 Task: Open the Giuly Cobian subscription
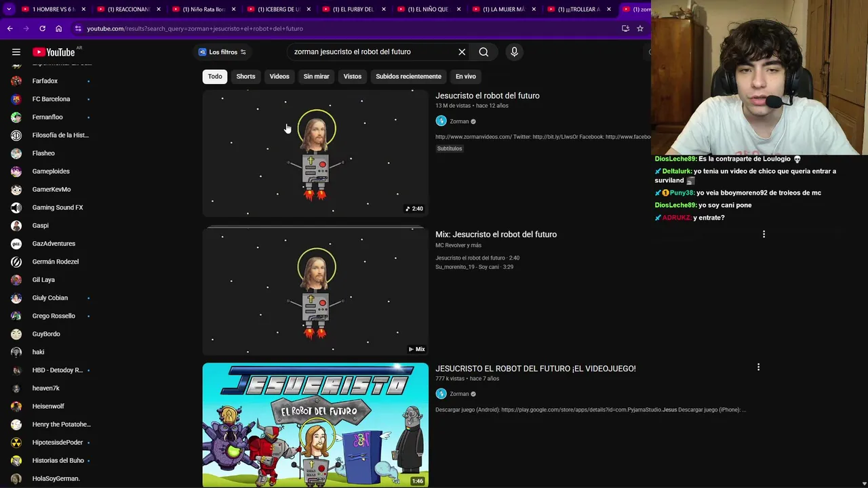point(51,298)
